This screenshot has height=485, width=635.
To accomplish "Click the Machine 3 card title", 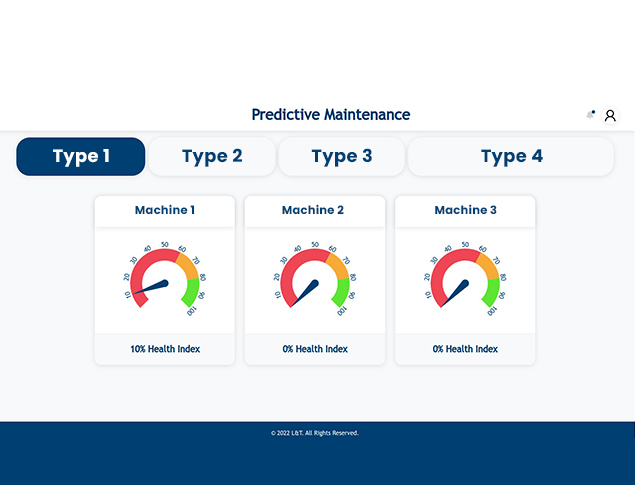I will pos(465,210).
